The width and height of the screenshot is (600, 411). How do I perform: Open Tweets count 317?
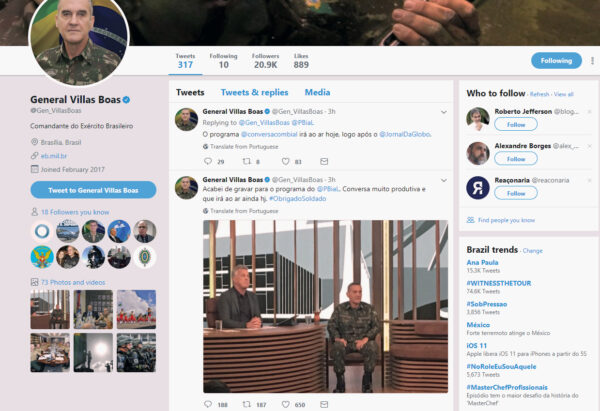point(185,61)
